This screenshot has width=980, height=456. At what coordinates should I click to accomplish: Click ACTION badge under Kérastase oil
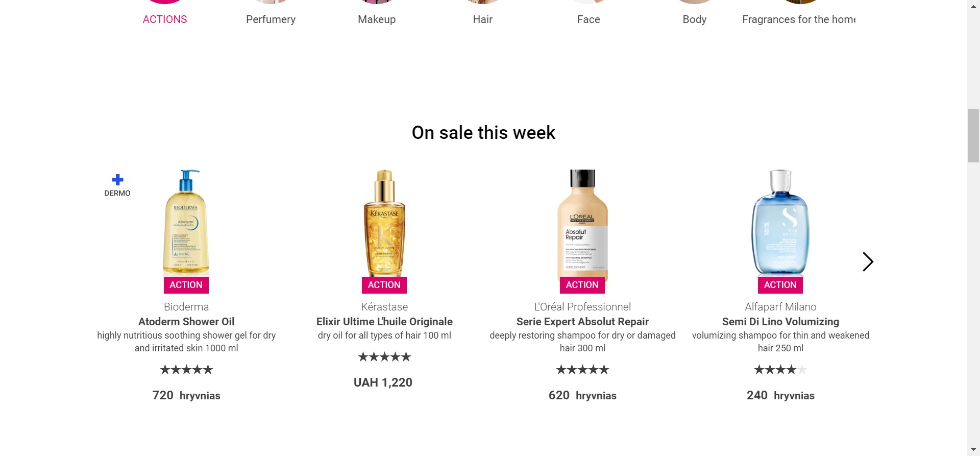384,285
